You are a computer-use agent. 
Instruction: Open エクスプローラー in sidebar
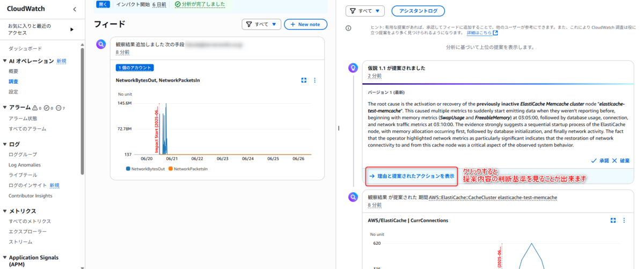27,231
